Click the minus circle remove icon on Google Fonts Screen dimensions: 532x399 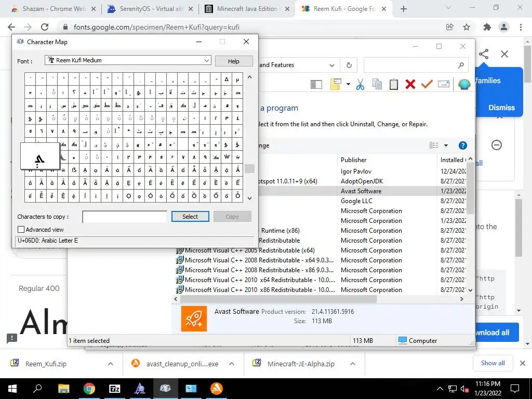coord(496,145)
